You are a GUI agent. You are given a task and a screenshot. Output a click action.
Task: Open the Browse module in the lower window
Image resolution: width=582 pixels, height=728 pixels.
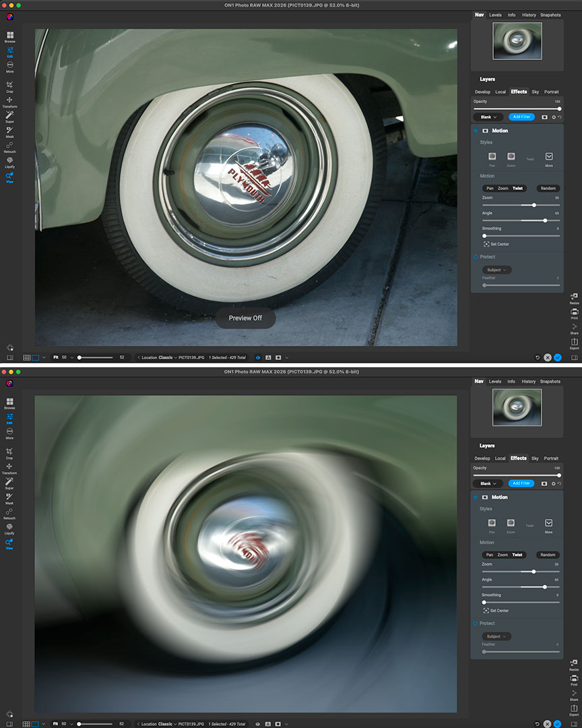pos(10,402)
